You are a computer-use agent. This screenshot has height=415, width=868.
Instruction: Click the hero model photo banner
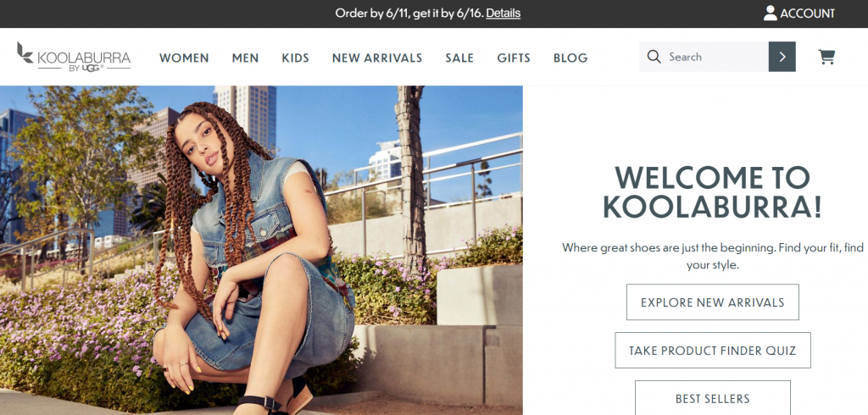[x=261, y=250]
